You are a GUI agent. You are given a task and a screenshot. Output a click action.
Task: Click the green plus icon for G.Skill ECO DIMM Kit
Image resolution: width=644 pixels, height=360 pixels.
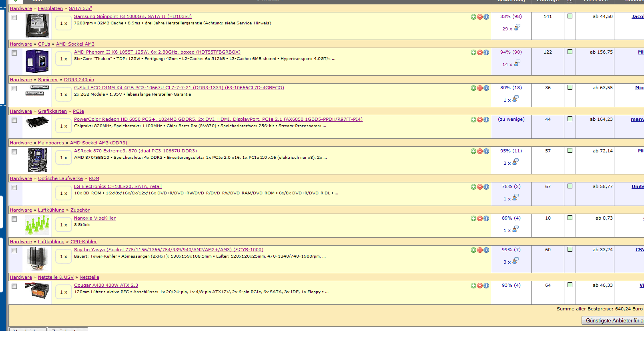[473, 88]
